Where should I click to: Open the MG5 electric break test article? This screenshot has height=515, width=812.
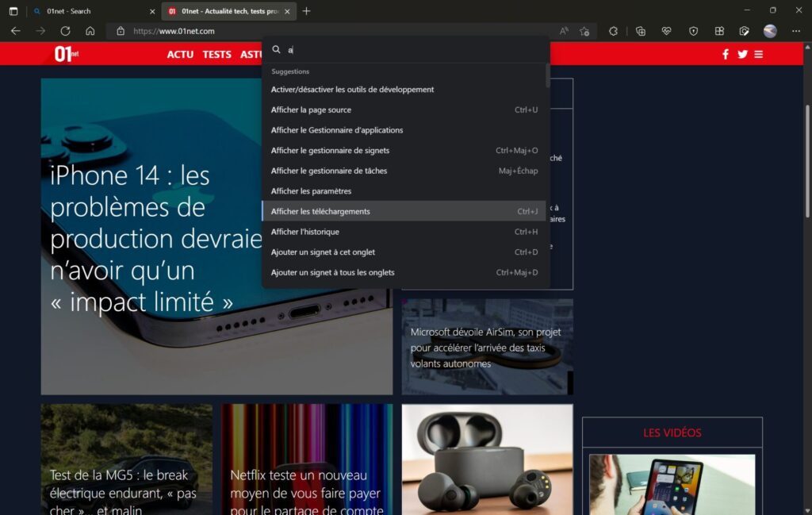point(126,459)
